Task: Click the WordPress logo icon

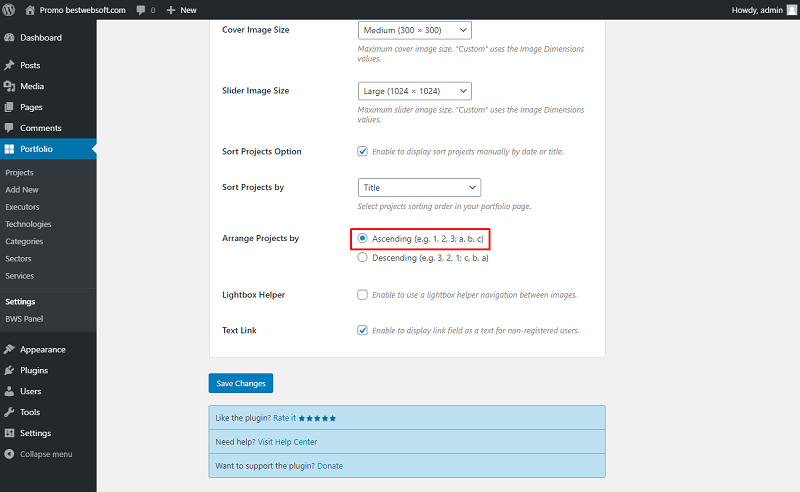Action: click(x=9, y=10)
